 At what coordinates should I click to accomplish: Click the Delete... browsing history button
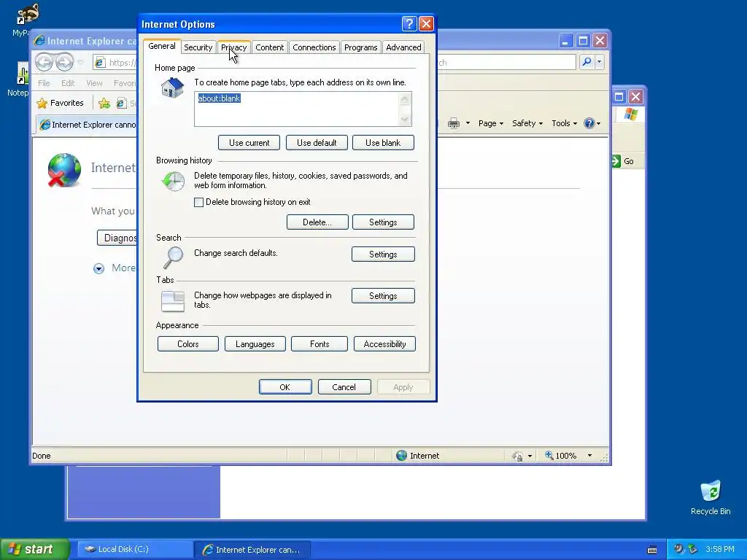point(317,222)
